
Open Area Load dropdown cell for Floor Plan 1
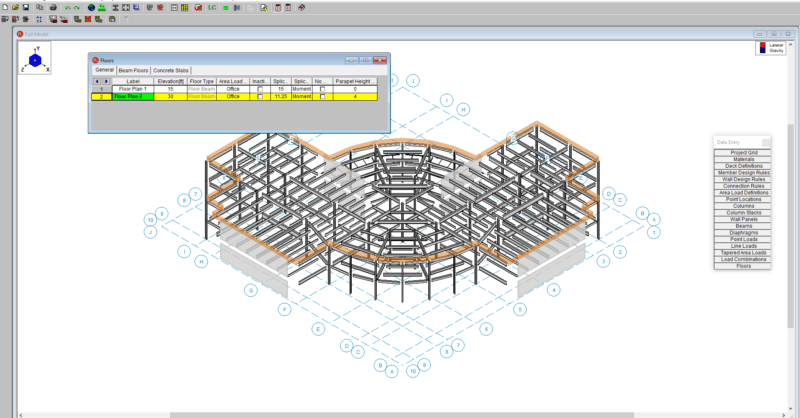[x=232, y=89]
